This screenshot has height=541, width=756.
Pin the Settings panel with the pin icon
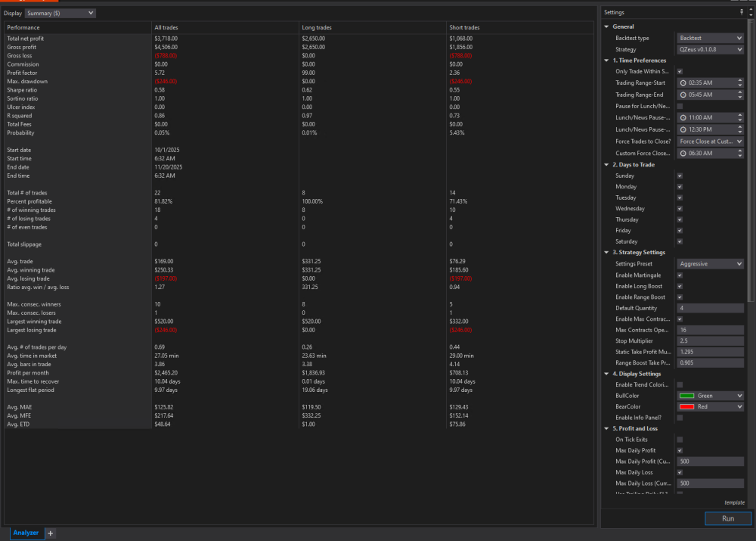coord(741,12)
